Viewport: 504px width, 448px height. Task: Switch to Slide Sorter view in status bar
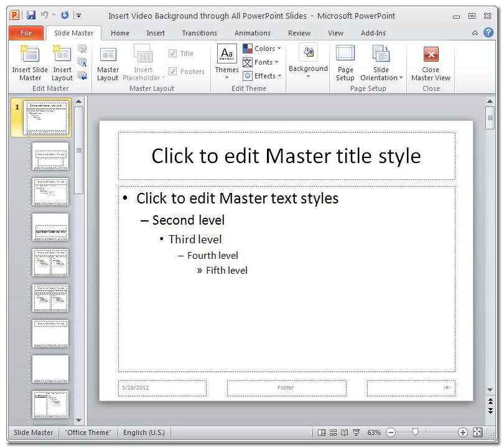coord(332,432)
